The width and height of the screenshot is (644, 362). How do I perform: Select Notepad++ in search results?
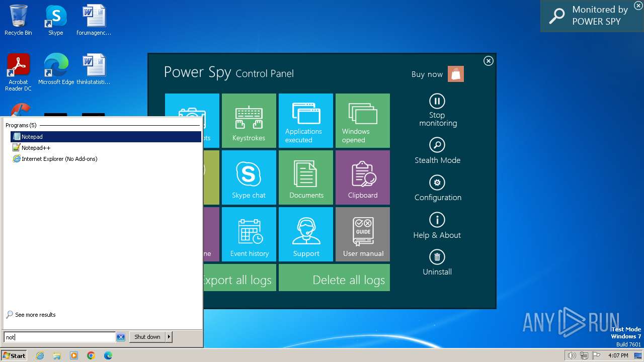click(x=106, y=148)
